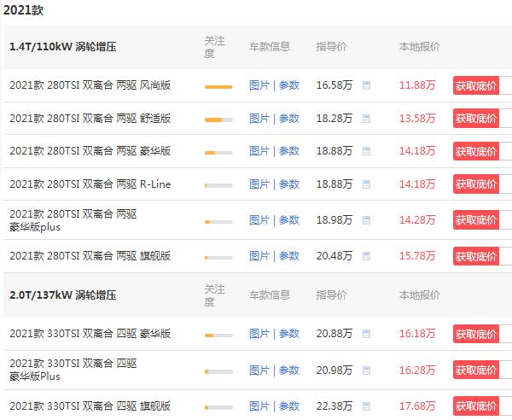View 参数 for 四驱 旗舰版
512x420 pixels.
289,406
